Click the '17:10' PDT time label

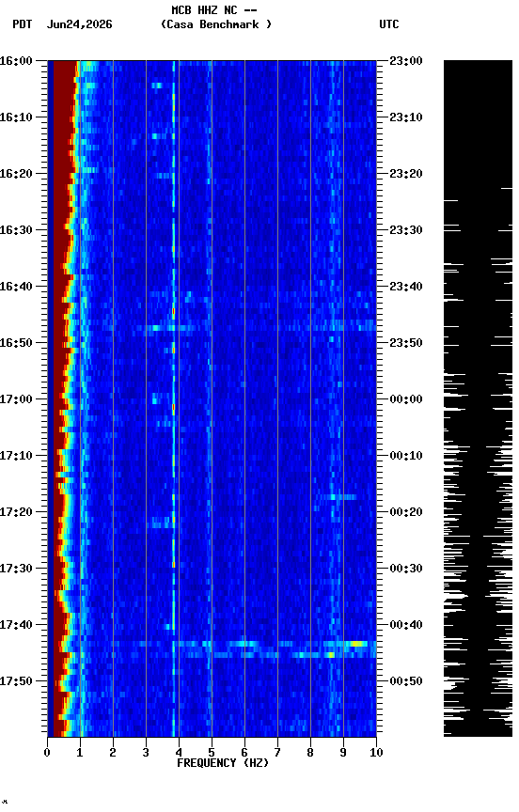click(16, 456)
